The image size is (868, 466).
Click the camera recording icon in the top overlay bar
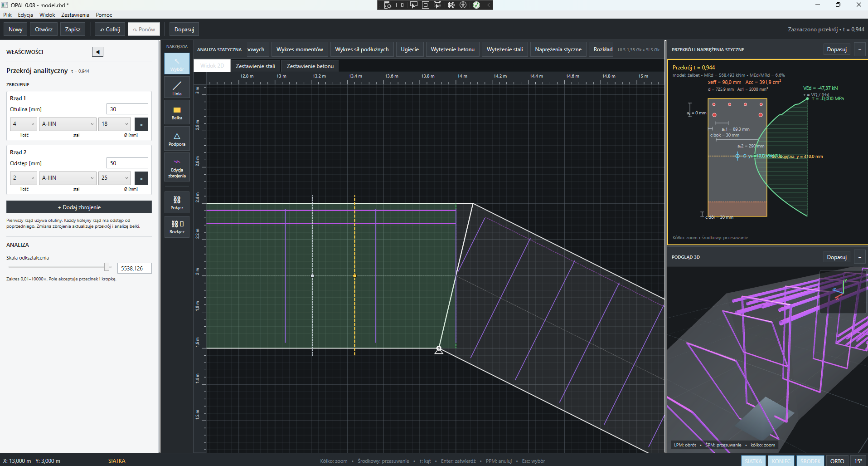(x=400, y=5)
